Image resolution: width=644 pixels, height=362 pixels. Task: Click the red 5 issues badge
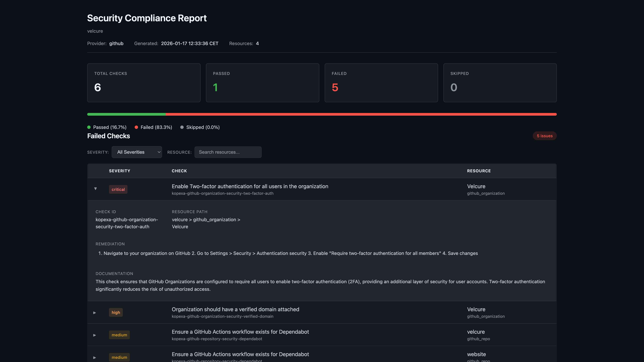(545, 136)
